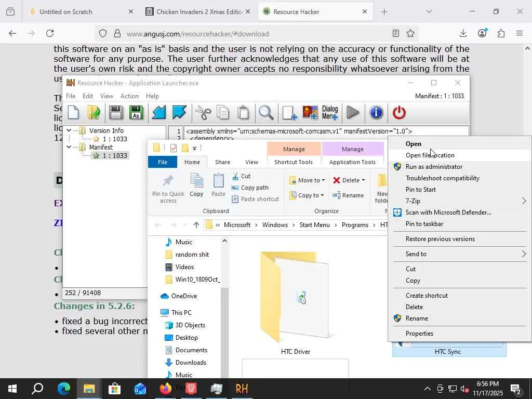This screenshot has height=399, width=532.
Task: Open the View menu in Resource Hacker
Action: point(107,96)
